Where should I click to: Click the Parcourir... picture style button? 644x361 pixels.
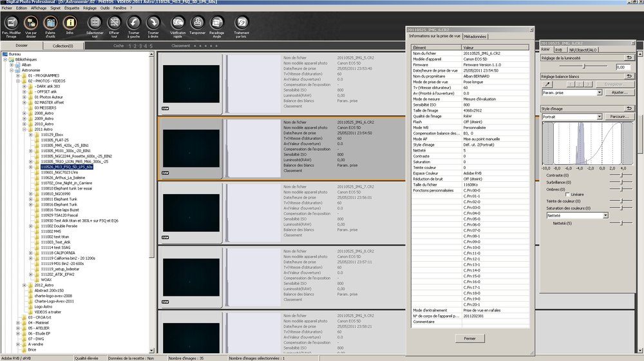pos(620,117)
